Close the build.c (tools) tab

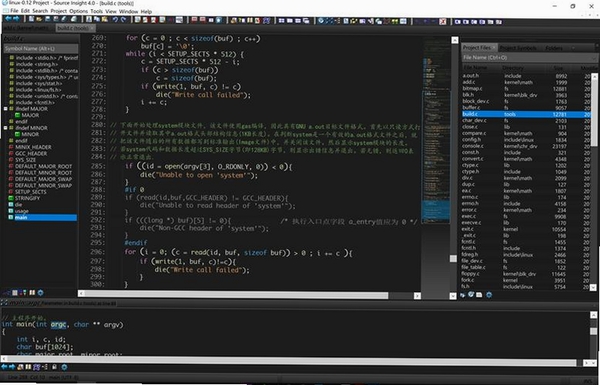click(93, 28)
